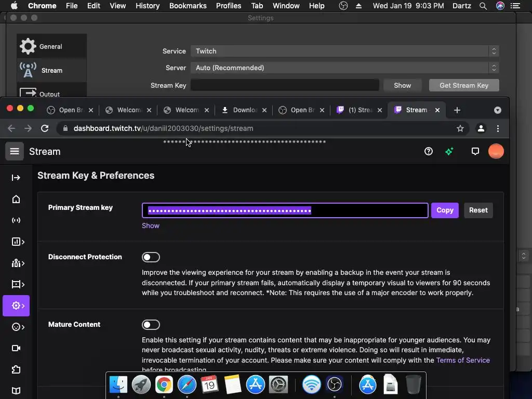Screen dimensions: 532x399
Task: Close the active Stream tab
Action: [437, 110]
